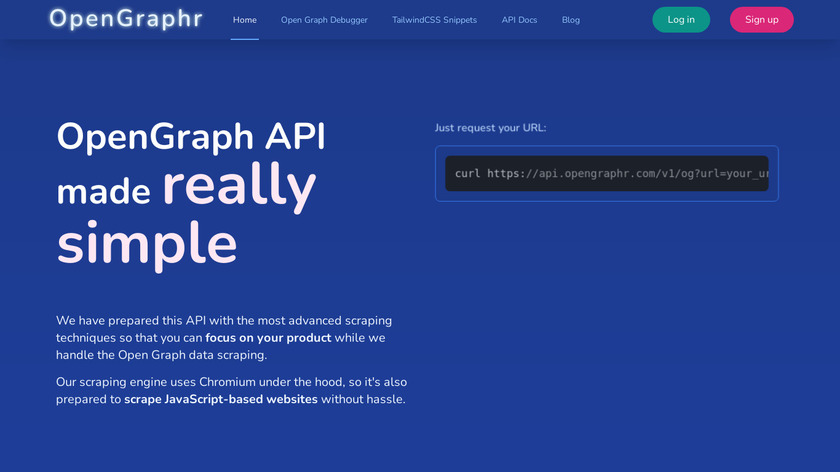Open TailwindCSS Snippets page

coord(434,20)
